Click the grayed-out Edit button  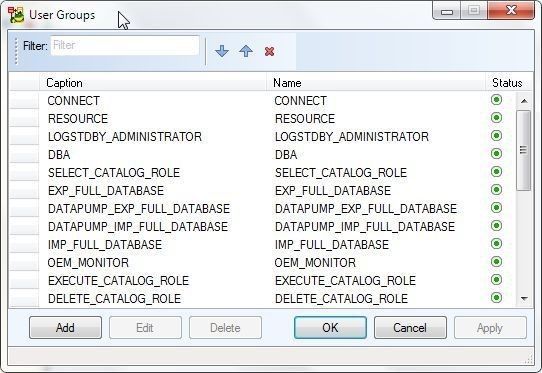[145, 327]
